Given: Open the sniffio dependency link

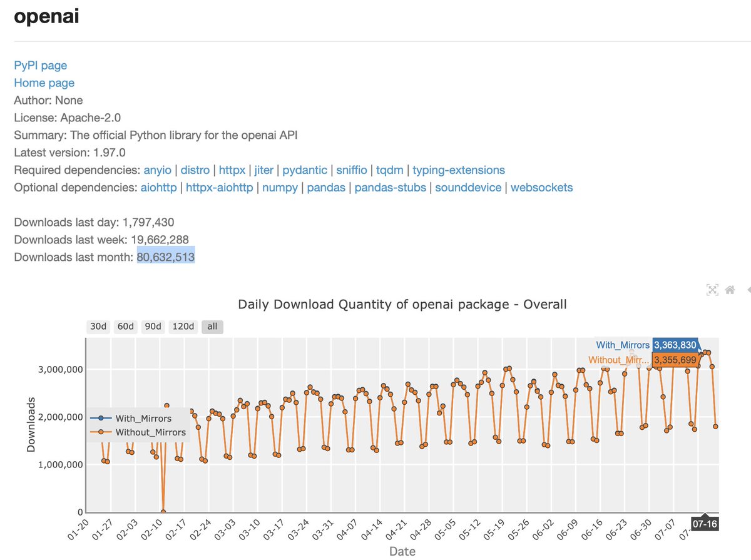Looking at the screenshot, I should point(352,170).
